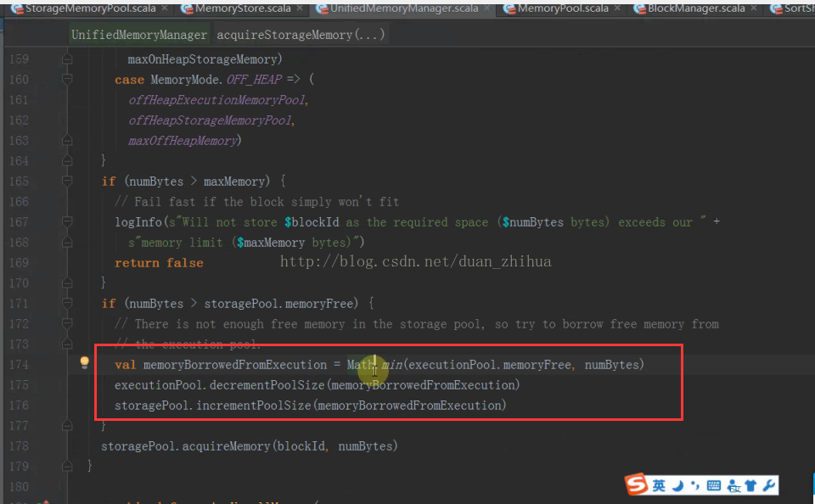Click the fold end marker at line 163
The height and width of the screenshot is (504, 815).
67,140
